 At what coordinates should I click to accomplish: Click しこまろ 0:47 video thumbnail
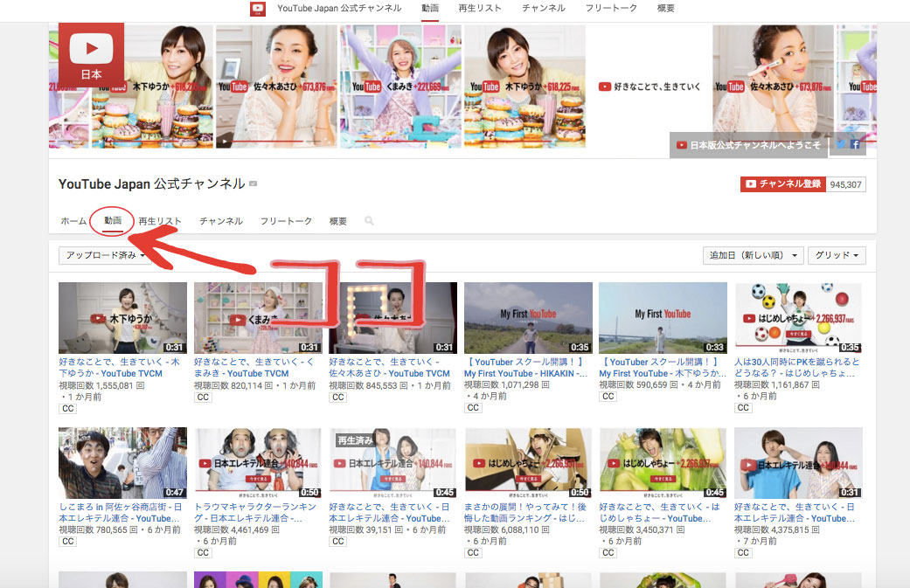pyautogui.click(x=122, y=463)
